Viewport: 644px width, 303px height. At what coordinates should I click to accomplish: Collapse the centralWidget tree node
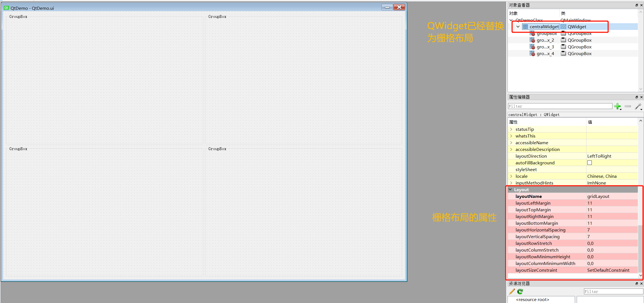(518, 27)
